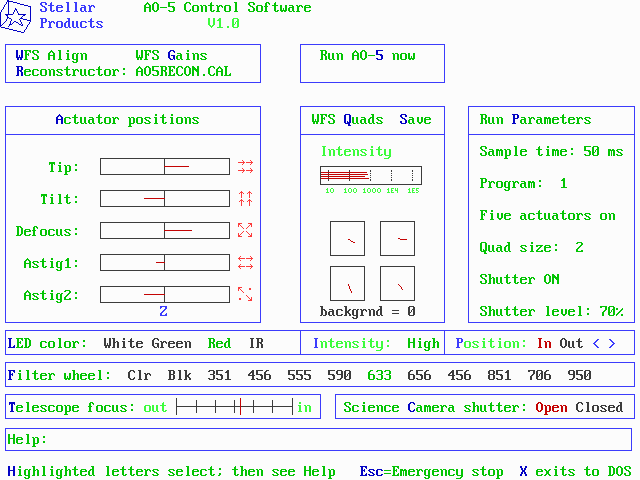Set LED position to In
640x480 pixels.
pyautogui.click(x=544, y=343)
